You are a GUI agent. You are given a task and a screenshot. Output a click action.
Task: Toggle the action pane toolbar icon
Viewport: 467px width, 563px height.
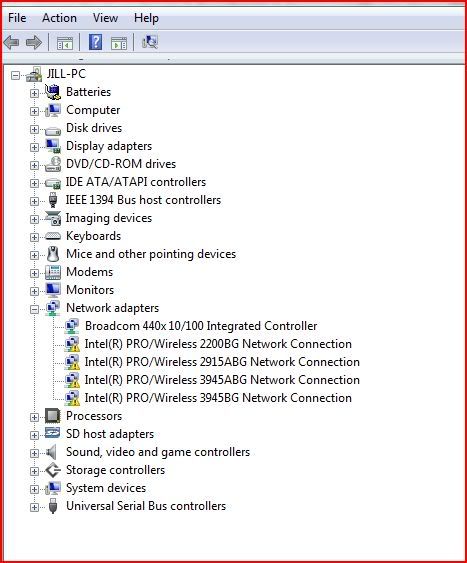coord(119,43)
